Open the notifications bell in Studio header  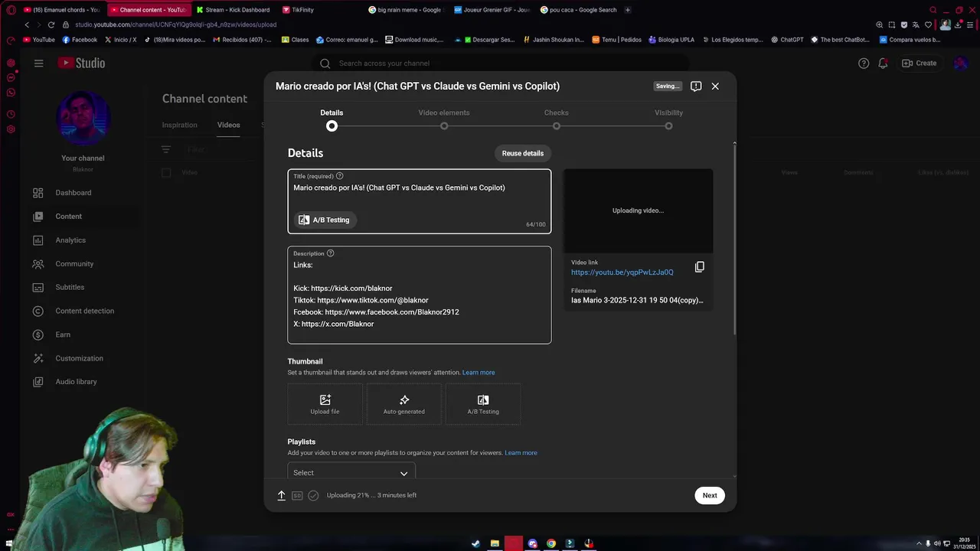pyautogui.click(x=883, y=63)
